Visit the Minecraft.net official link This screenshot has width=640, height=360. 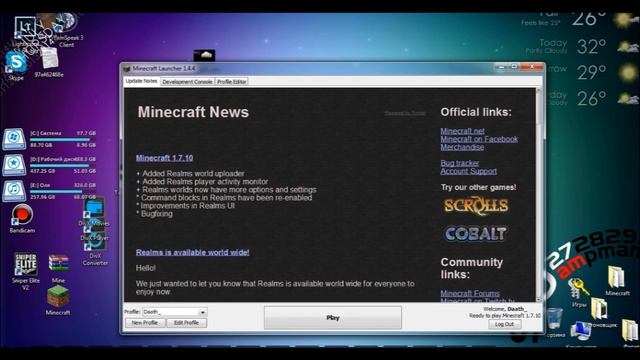click(x=462, y=131)
